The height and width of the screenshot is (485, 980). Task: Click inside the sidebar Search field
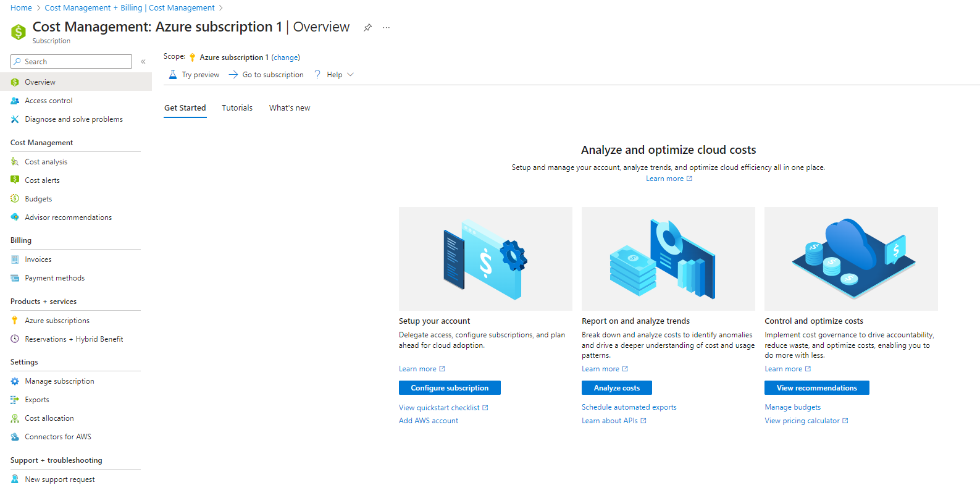71,62
